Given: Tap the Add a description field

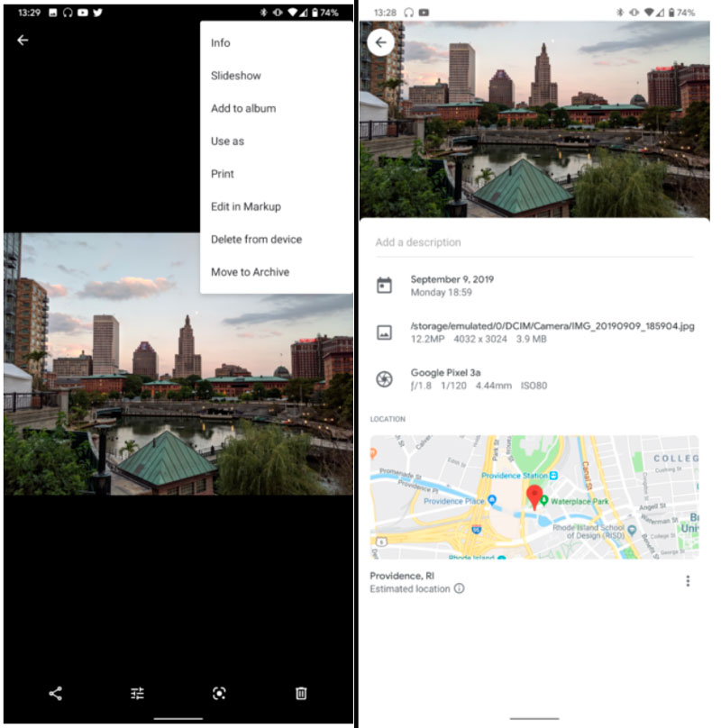Looking at the screenshot, I should coord(534,242).
